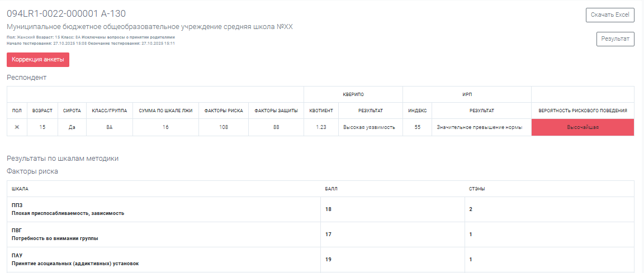
Task: Click the Стэны column header
Action: click(x=477, y=189)
